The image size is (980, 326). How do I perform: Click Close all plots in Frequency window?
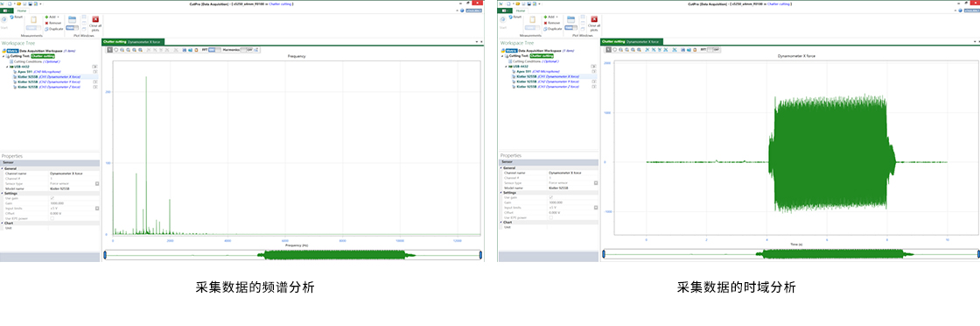click(x=95, y=23)
